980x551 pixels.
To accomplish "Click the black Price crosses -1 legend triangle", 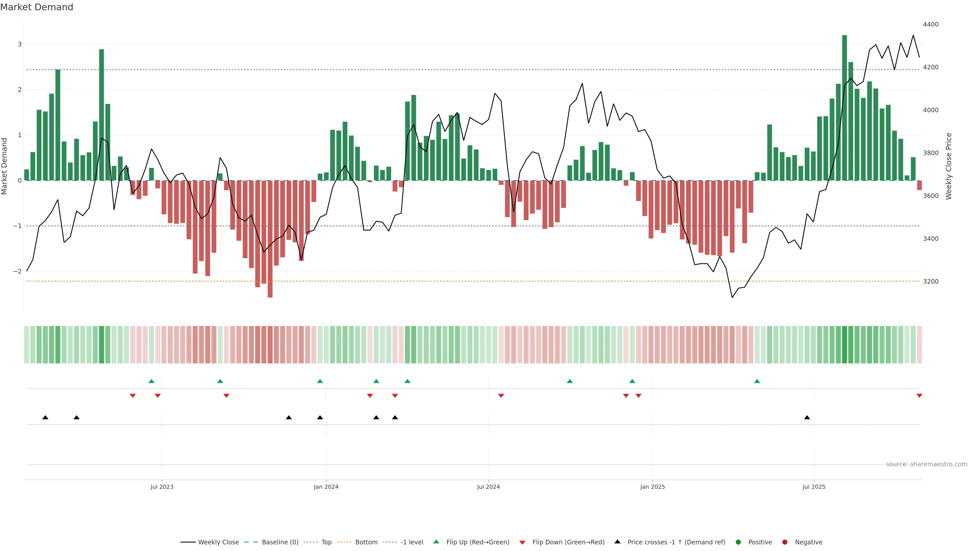I will click(x=617, y=542).
